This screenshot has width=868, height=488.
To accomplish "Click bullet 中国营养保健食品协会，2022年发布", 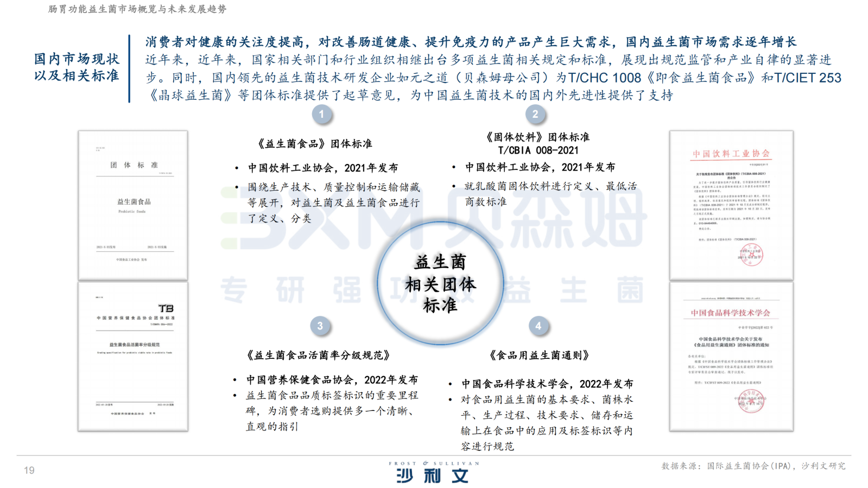I will 332,379.
